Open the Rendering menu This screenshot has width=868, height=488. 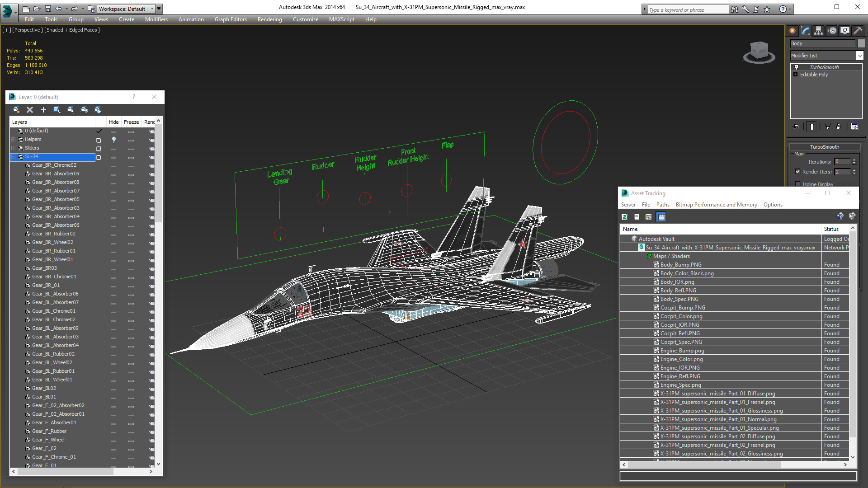(x=269, y=19)
